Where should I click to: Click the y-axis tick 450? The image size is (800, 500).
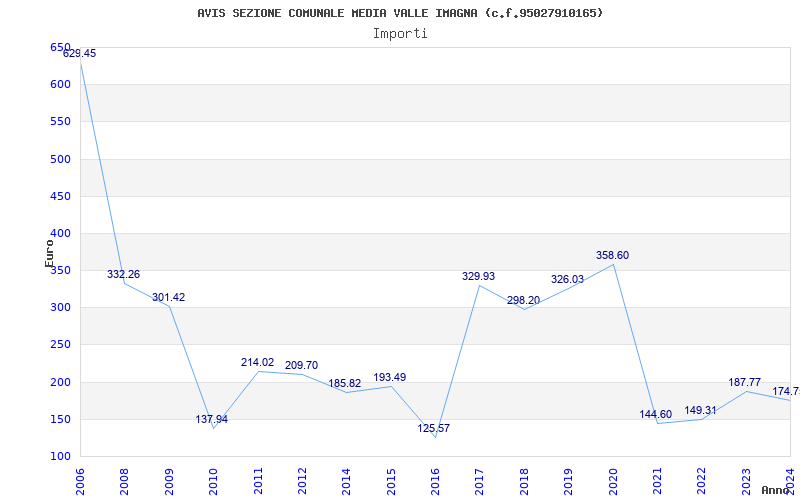(x=60, y=196)
